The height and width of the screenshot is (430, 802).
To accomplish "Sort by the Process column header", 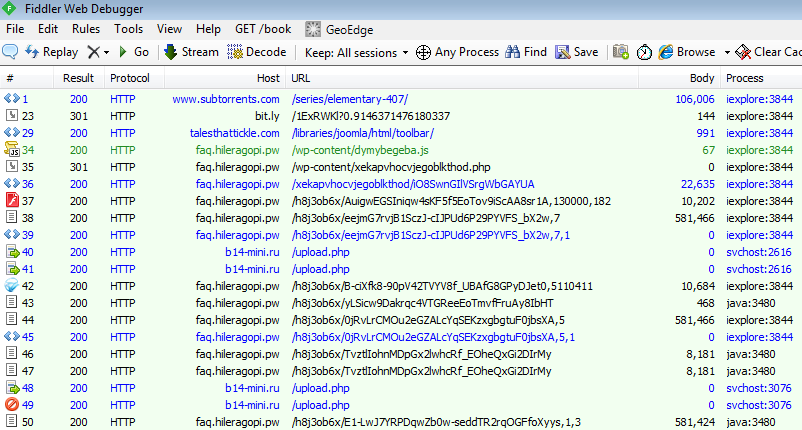I will click(761, 78).
